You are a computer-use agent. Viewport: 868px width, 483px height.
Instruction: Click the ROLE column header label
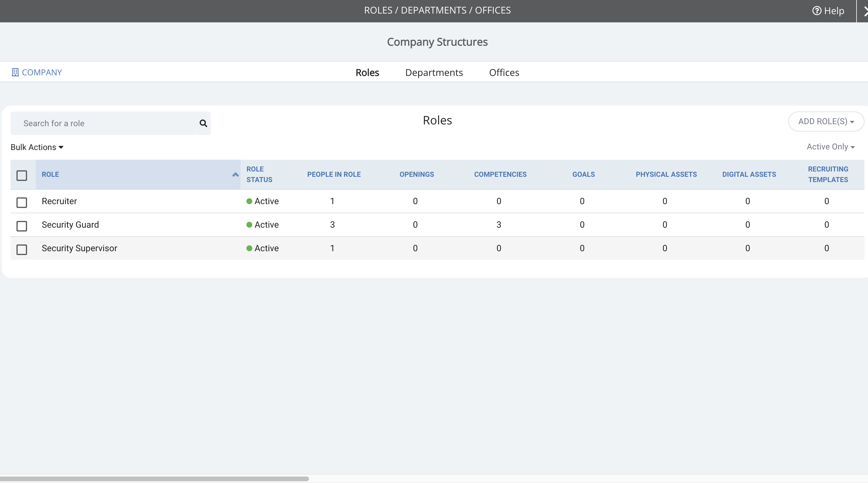pos(50,175)
